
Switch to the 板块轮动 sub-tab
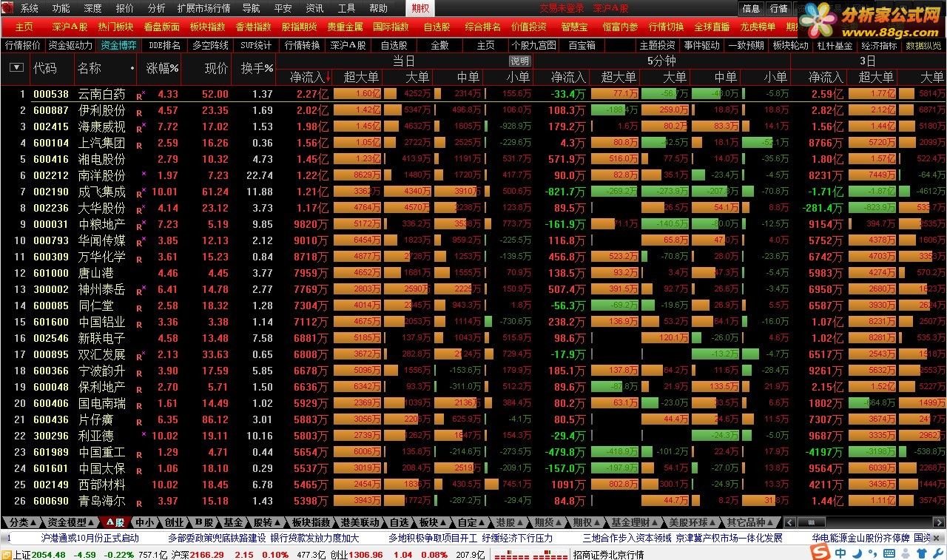click(x=791, y=45)
